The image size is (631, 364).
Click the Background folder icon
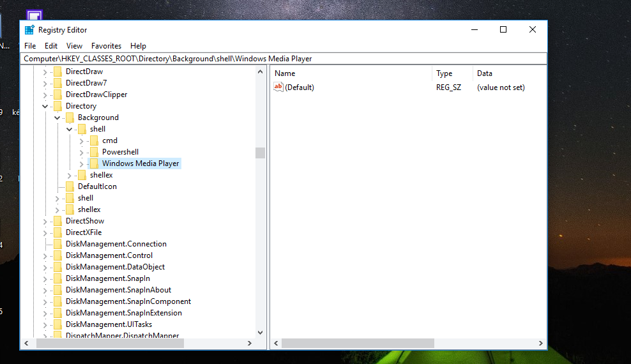(x=70, y=118)
